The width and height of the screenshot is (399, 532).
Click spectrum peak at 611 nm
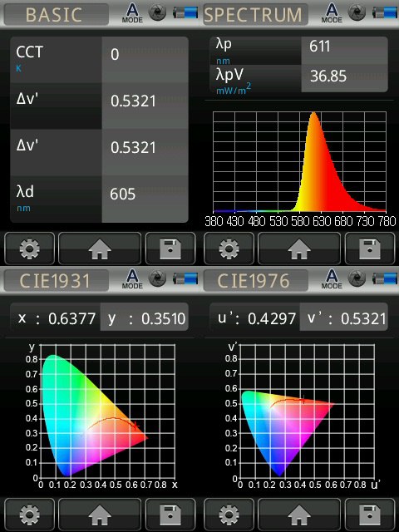tap(314, 116)
